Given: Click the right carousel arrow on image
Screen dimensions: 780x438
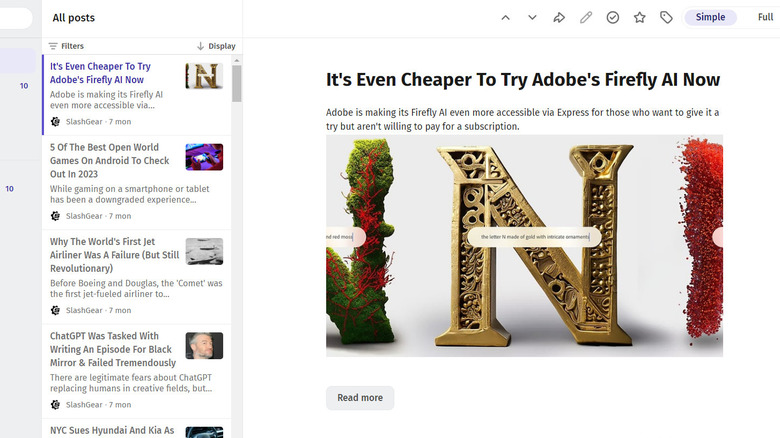Looking at the screenshot, I should click(717, 237).
